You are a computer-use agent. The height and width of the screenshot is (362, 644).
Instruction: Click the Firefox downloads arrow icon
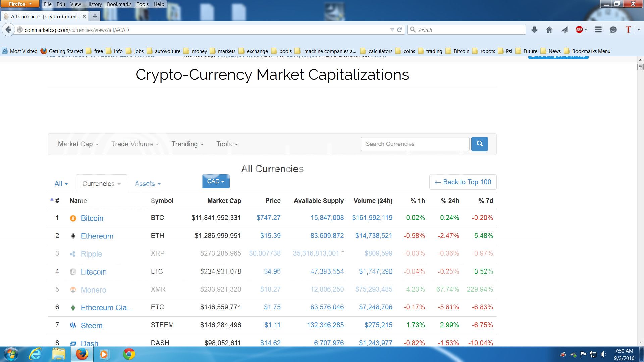[534, 30]
